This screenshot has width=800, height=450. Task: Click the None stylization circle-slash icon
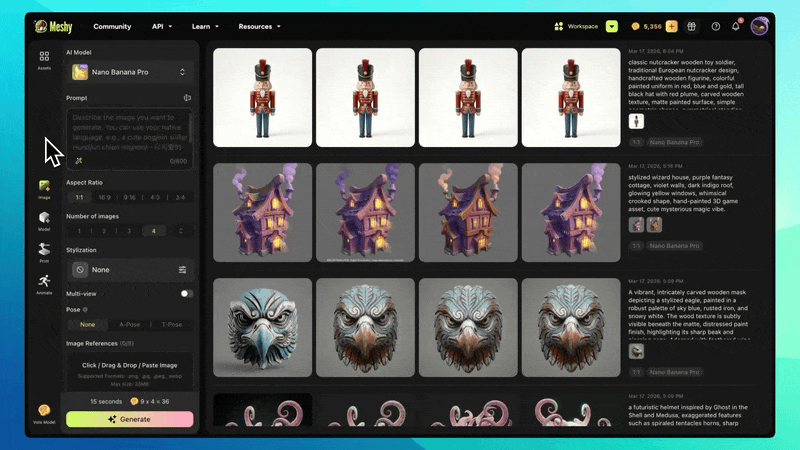80,269
